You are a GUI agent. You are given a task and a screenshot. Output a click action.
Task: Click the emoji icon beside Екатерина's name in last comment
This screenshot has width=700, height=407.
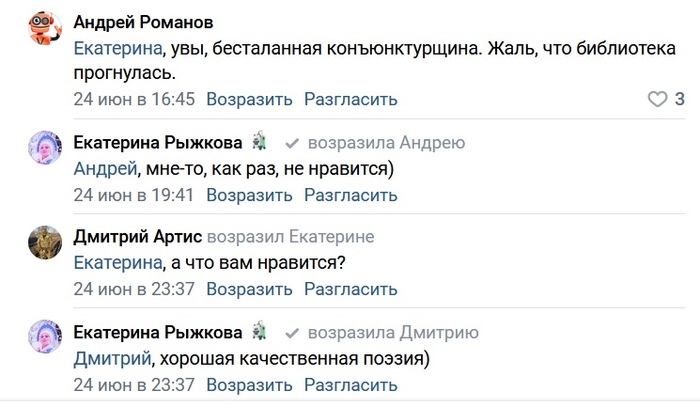click(259, 332)
